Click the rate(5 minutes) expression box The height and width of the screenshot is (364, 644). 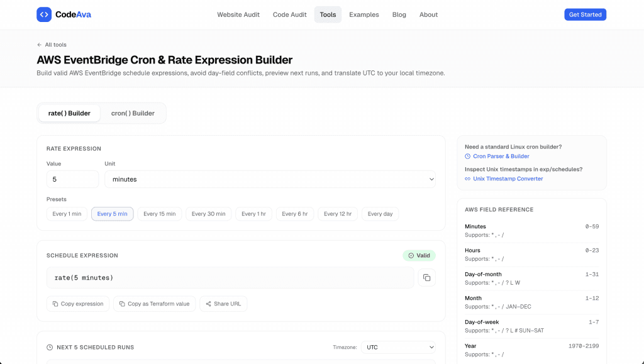230,278
